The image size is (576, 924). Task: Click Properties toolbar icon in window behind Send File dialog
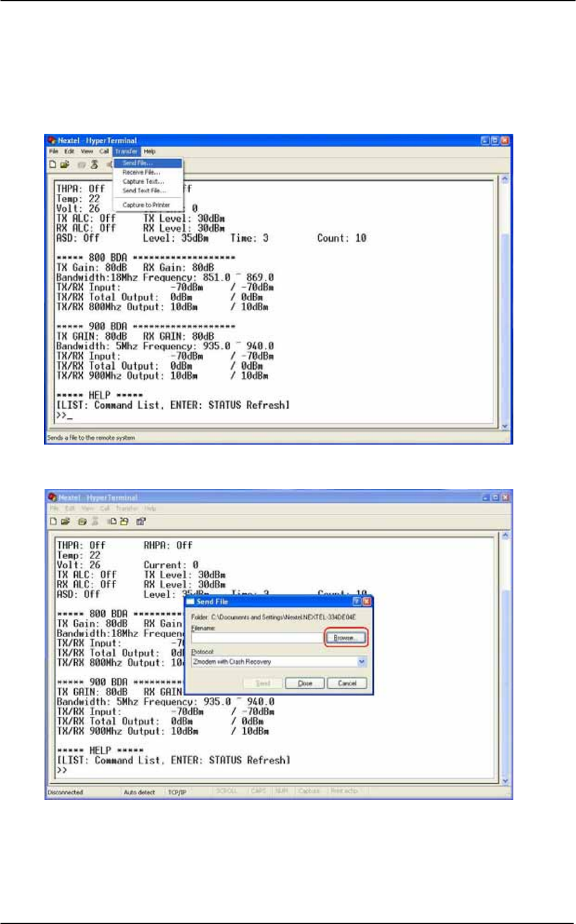[x=141, y=521]
